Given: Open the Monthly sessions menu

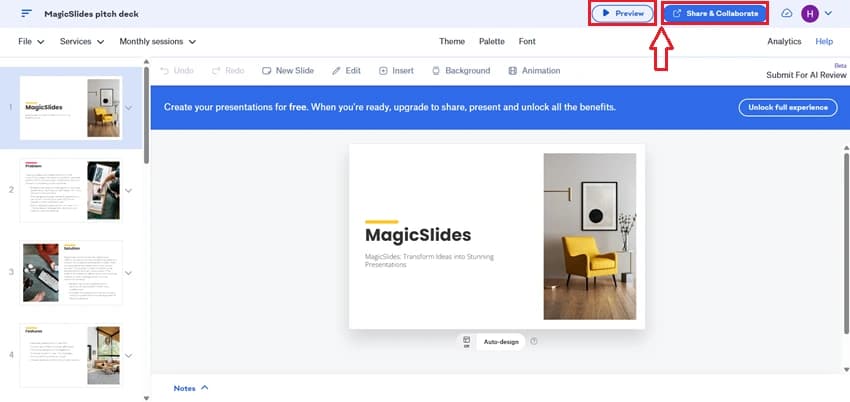Looking at the screenshot, I should click(x=158, y=41).
